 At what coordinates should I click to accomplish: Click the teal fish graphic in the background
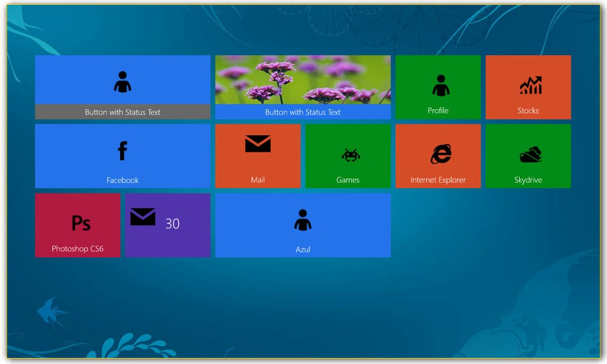point(49,311)
